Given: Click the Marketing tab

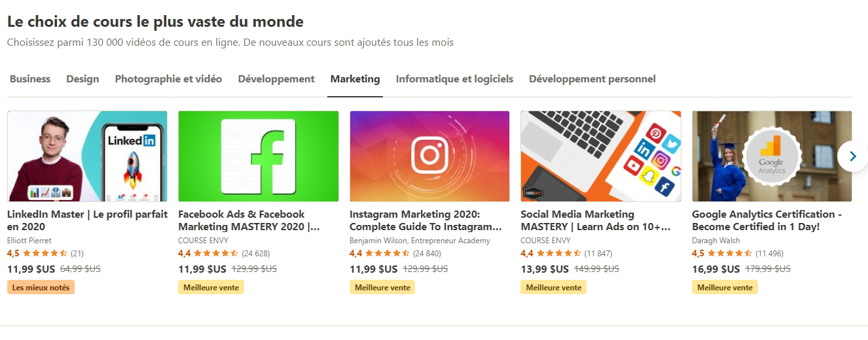Looking at the screenshot, I should pos(355,79).
